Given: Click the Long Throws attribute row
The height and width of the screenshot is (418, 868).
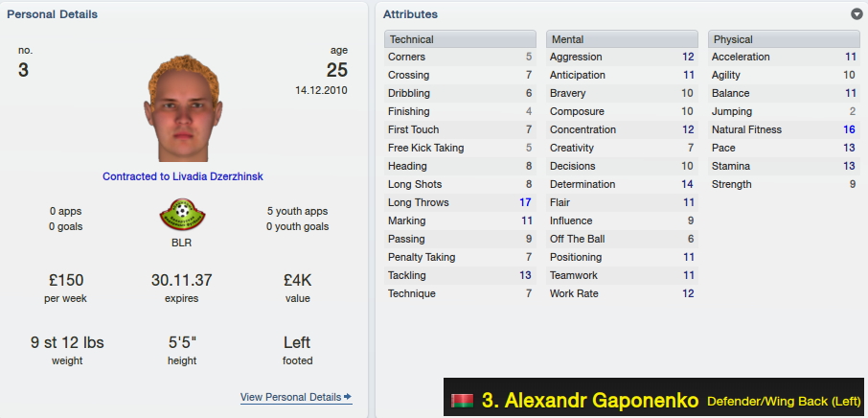Looking at the screenshot, I should pyautogui.click(x=460, y=202).
